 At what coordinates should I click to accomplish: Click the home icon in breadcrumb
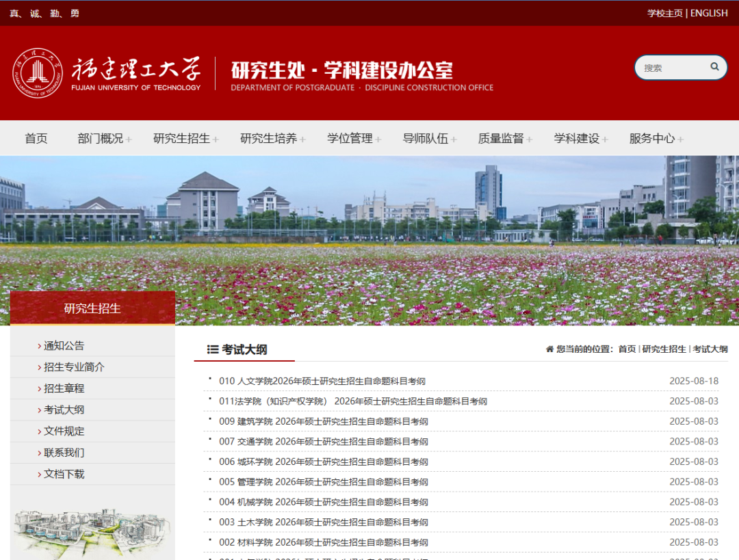549,349
